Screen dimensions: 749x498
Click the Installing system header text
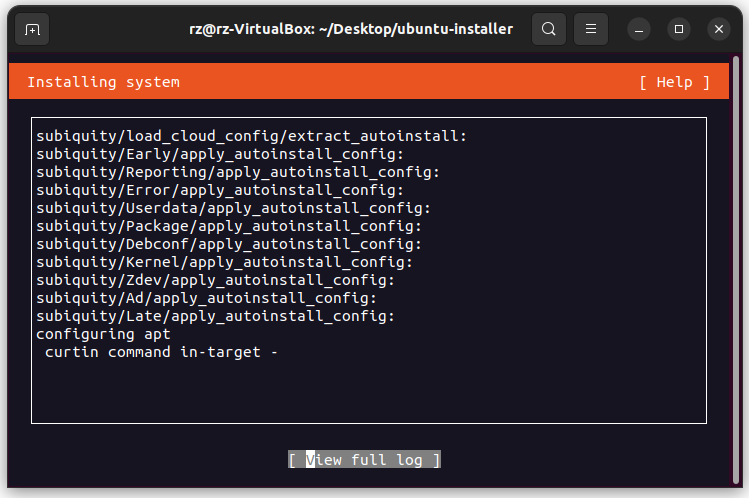(x=103, y=82)
